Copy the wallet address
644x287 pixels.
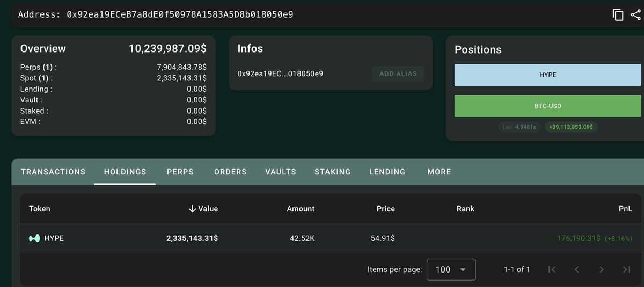point(618,14)
